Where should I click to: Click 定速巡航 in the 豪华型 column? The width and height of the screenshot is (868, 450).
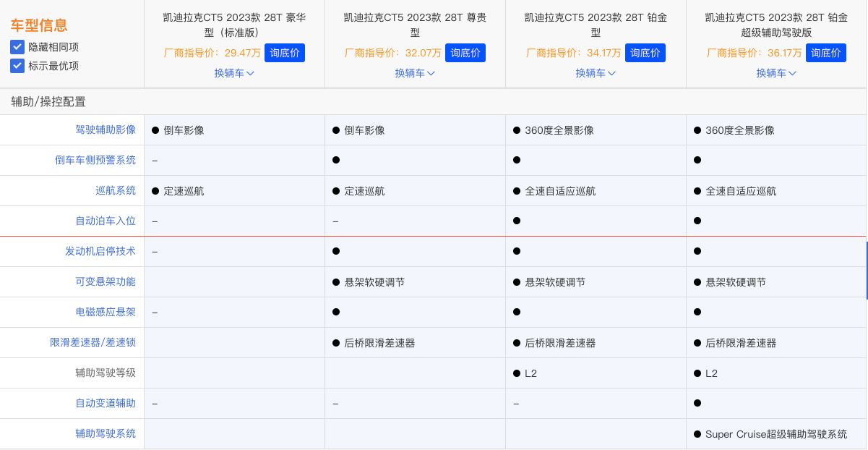point(184,191)
